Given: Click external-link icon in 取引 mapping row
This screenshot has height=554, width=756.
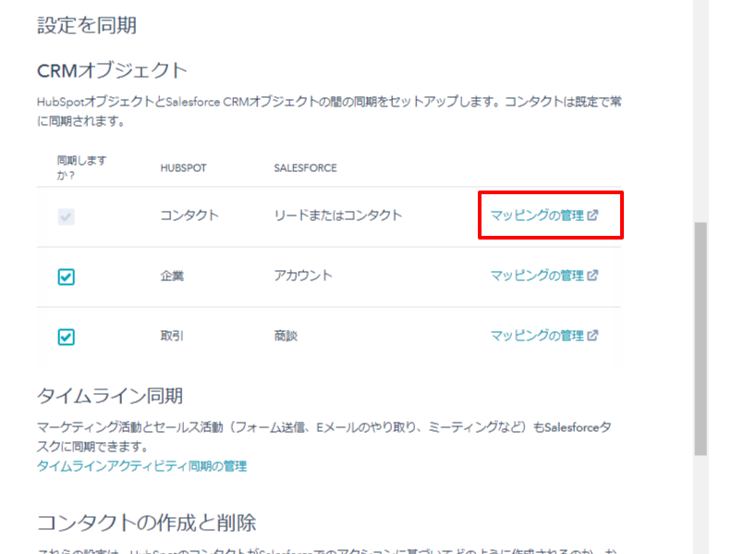Looking at the screenshot, I should coord(593,336).
